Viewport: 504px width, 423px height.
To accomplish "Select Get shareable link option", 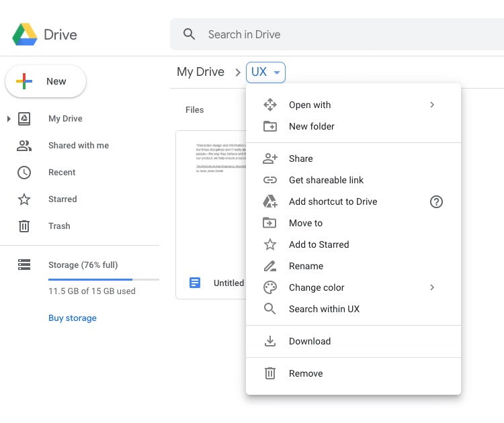I will click(x=326, y=180).
